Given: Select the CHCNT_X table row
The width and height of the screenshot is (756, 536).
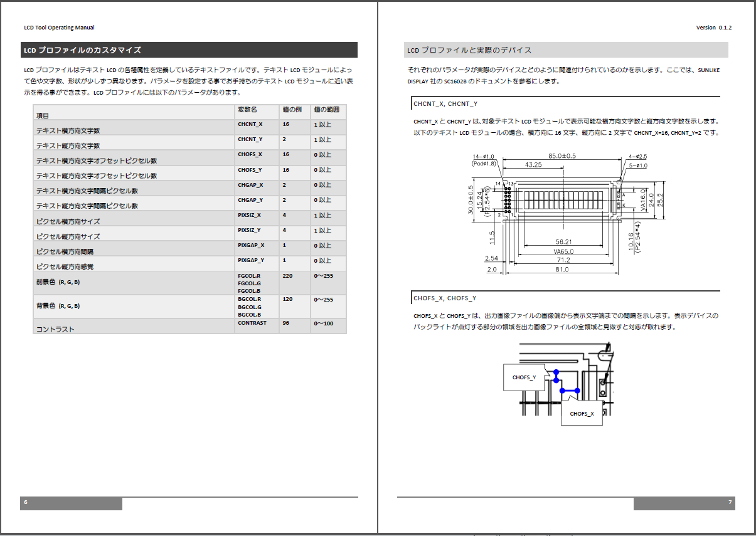Looking at the screenshot, I should point(188,125).
